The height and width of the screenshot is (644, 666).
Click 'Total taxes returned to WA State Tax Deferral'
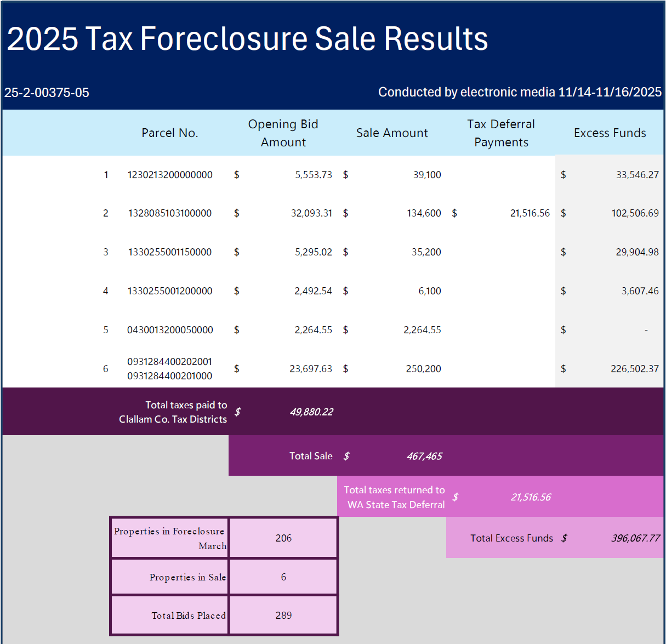pos(394,497)
